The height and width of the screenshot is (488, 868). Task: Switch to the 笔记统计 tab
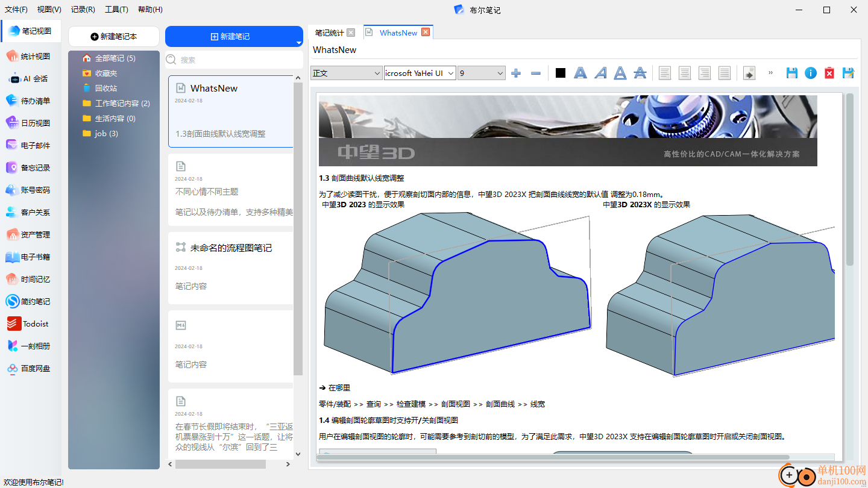point(330,33)
